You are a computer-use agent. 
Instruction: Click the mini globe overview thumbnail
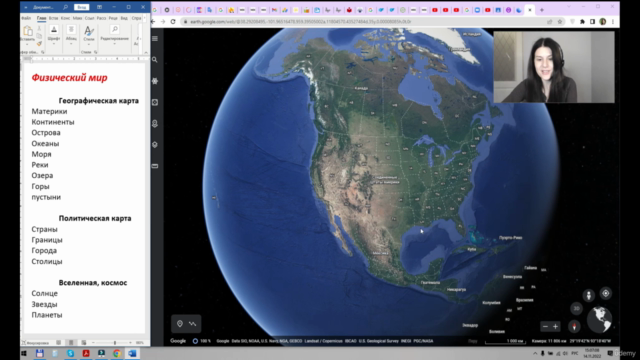(x=600, y=319)
